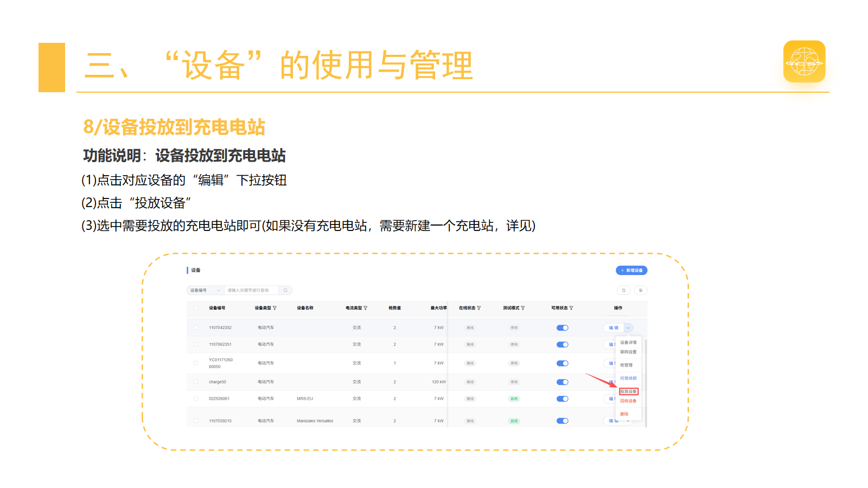Select 联网设置 in the dropdown menu
868x488 pixels.
point(628,352)
